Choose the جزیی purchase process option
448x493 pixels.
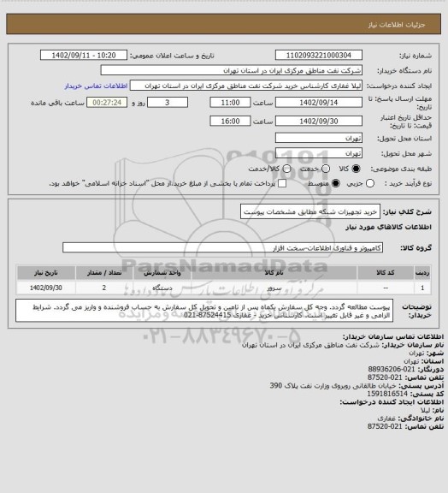point(370,183)
